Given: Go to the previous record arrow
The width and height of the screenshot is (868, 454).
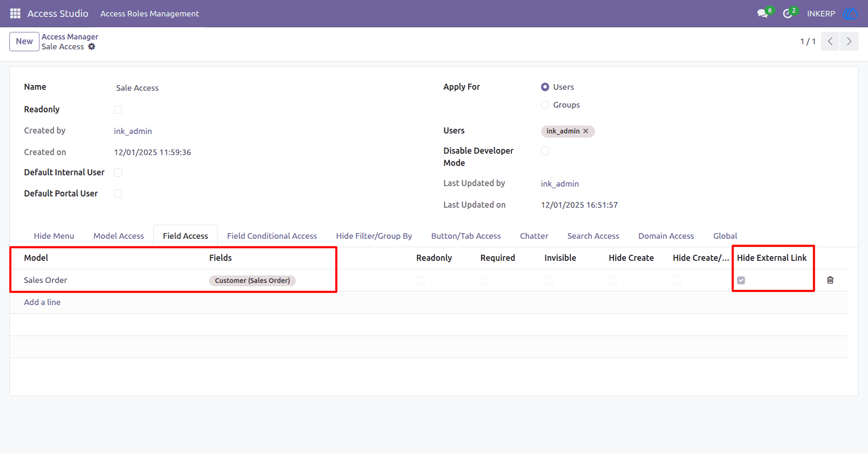Looking at the screenshot, I should (830, 41).
